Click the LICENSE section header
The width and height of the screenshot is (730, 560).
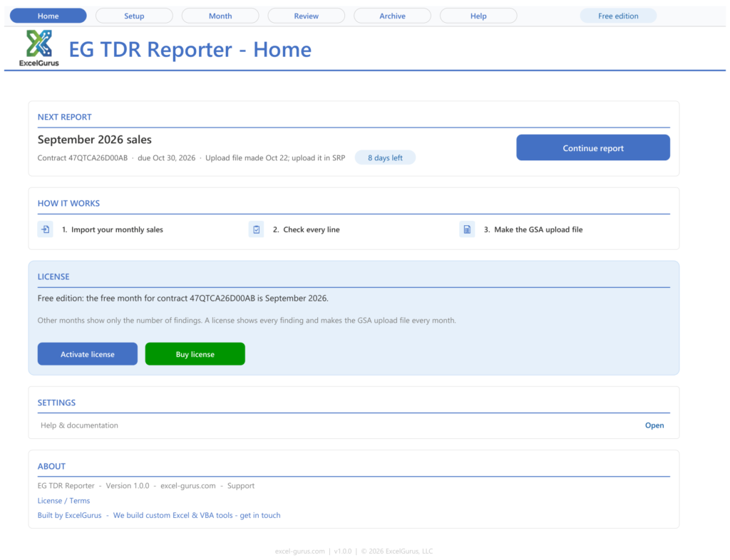(53, 276)
